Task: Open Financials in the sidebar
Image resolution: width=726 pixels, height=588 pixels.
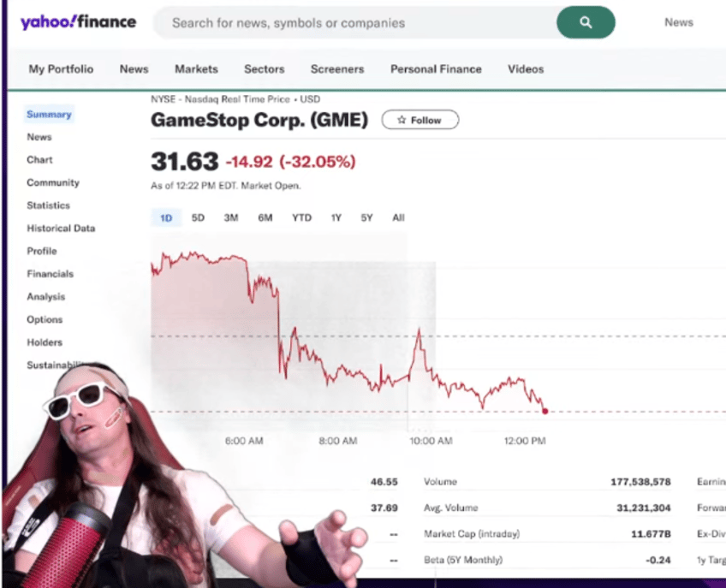Action: click(x=51, y=274)
